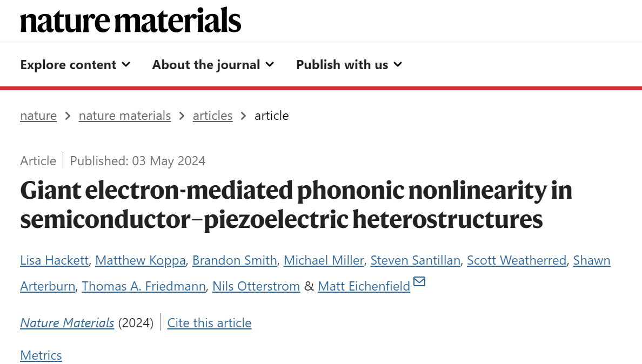Select author Matthew Koppa
This screenshot has height=364, width=642.
141,260
